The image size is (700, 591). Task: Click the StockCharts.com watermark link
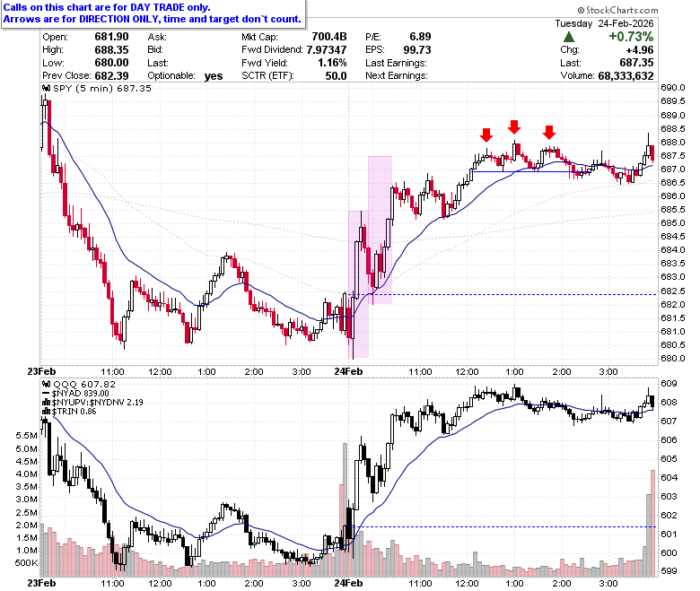[x=617, y=10]
